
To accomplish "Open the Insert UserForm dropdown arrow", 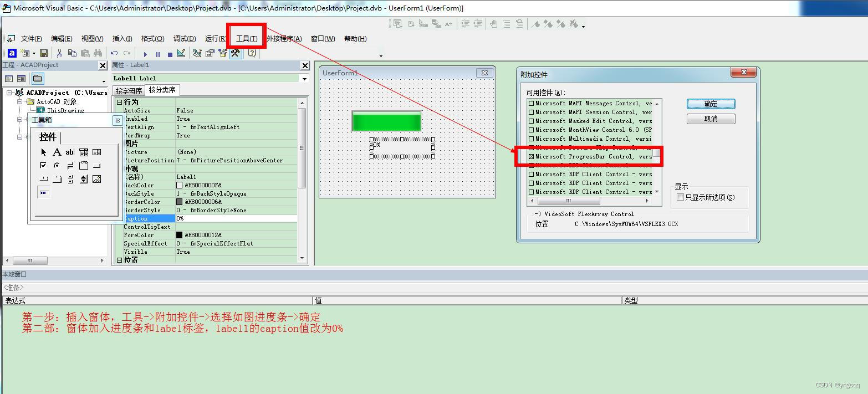I will pos(33,53).
